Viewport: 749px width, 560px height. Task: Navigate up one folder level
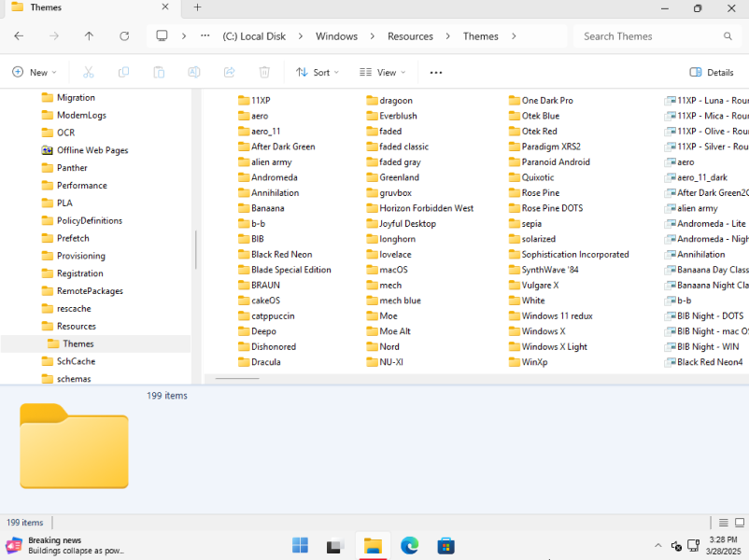[89, 35]
